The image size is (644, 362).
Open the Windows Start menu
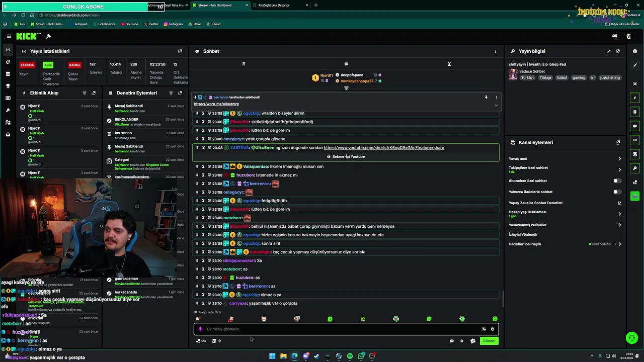click(272, 356)
